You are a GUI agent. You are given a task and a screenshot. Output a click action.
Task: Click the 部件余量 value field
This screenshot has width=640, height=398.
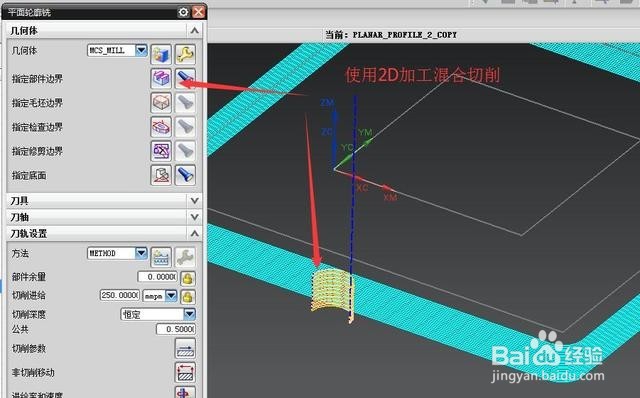[158, 277]
